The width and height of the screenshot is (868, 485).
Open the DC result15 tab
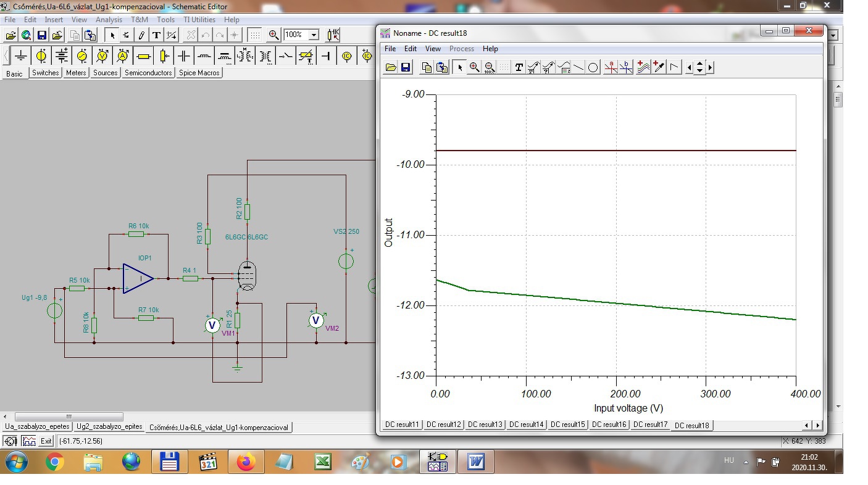(x=569, y=425)
